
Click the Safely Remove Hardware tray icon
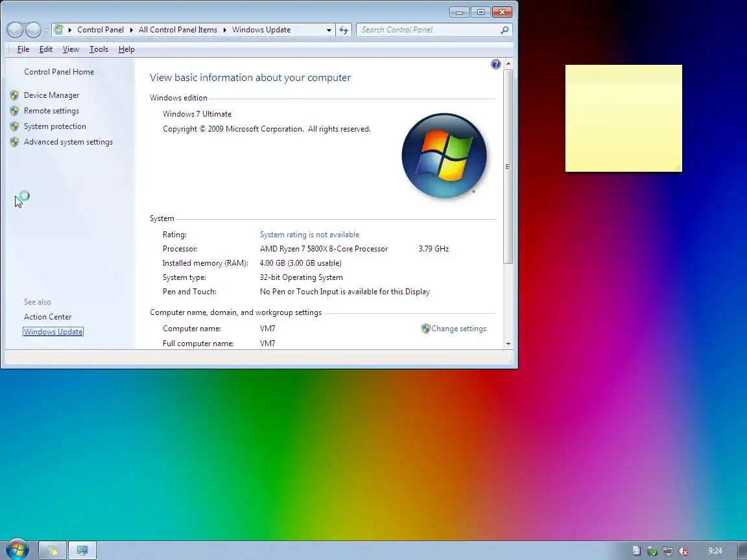[652, 552]
